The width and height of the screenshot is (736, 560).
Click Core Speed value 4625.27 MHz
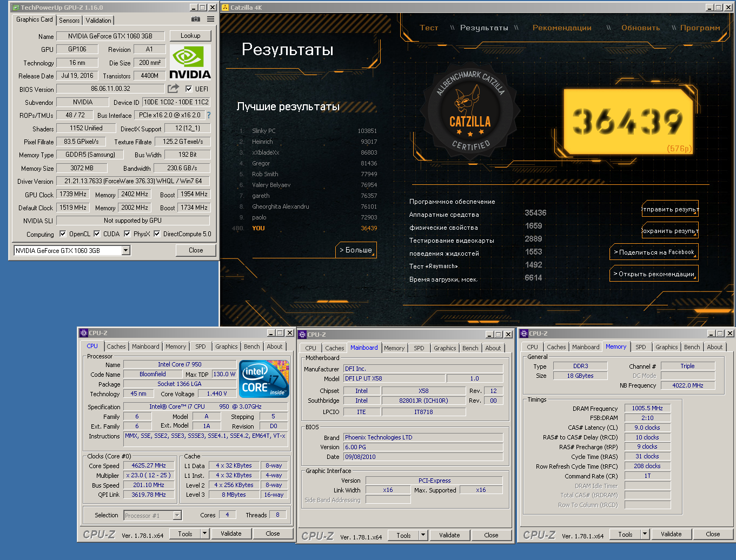149,465
